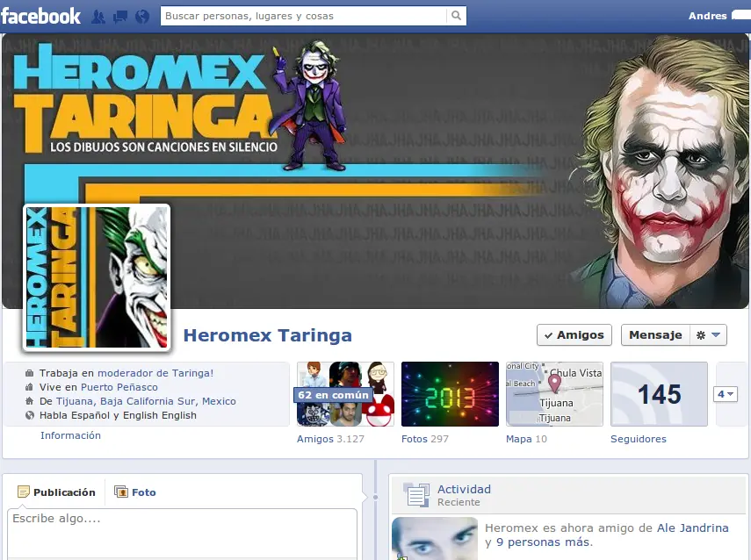Send a message with Mensaje button
Viewport: 751px width, 560px height.
655,335
